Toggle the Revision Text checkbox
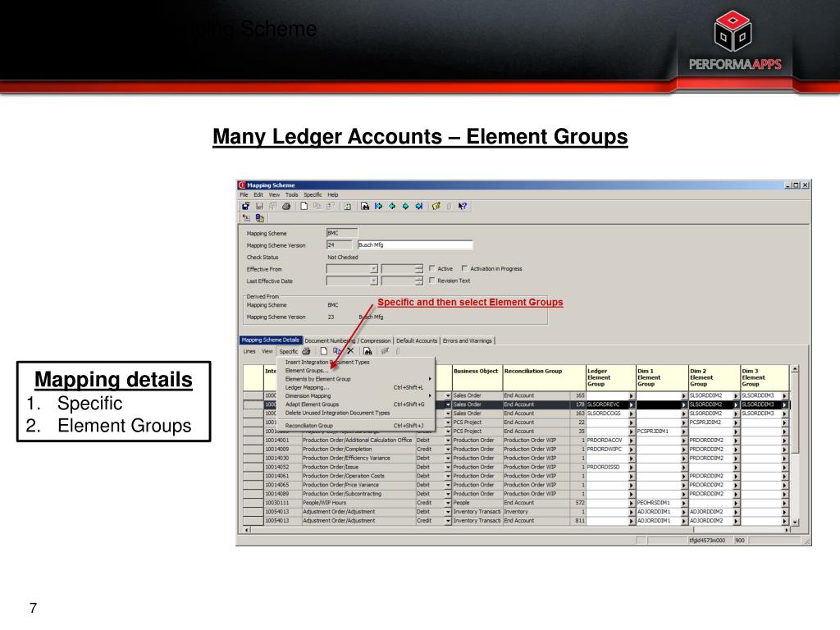The image size is (840, 630). pos(431,281)
